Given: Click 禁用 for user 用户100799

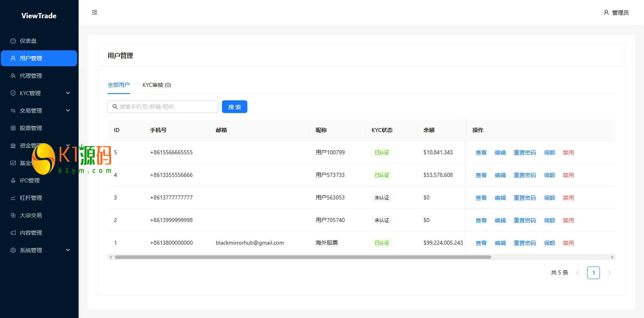Looking at the screenshot, I should pos(569,153).
